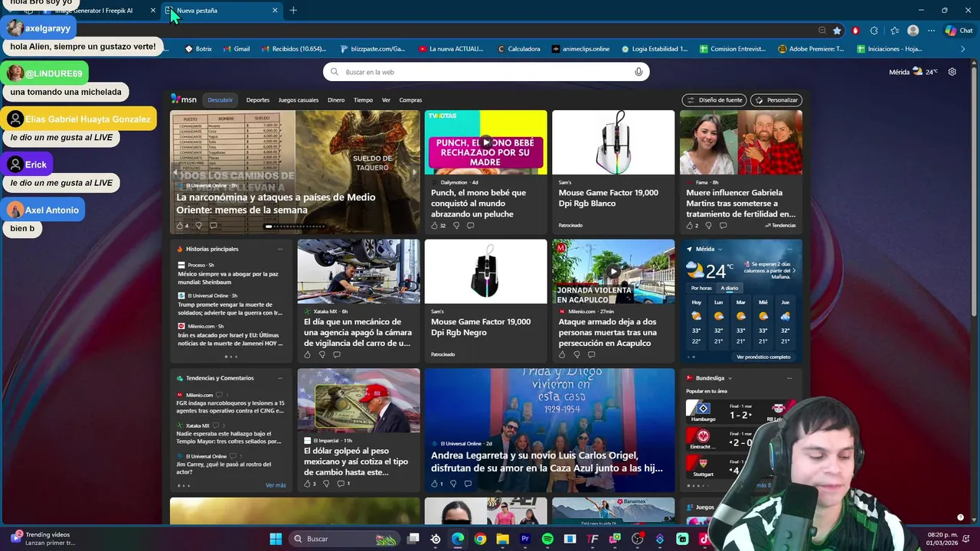The image size is (980, 551).
Task: Click the Buscar en la web field
Action: tap(486, 72)
